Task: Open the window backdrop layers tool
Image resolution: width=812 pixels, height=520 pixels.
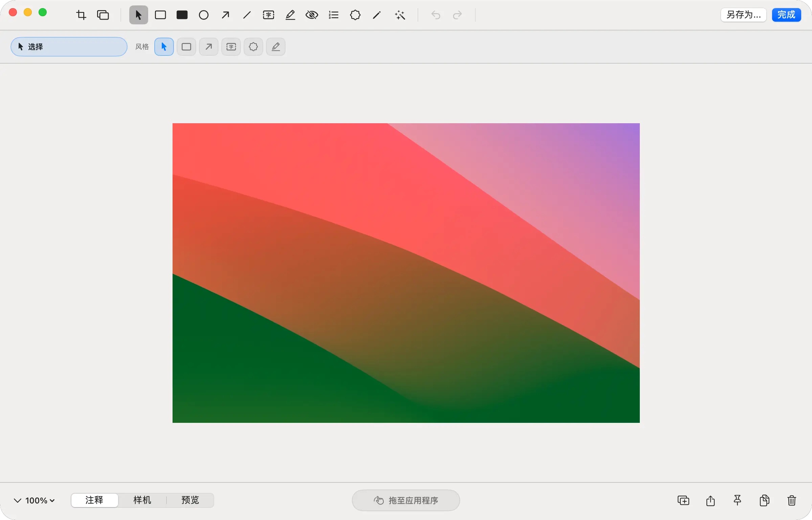Action: 103,15
